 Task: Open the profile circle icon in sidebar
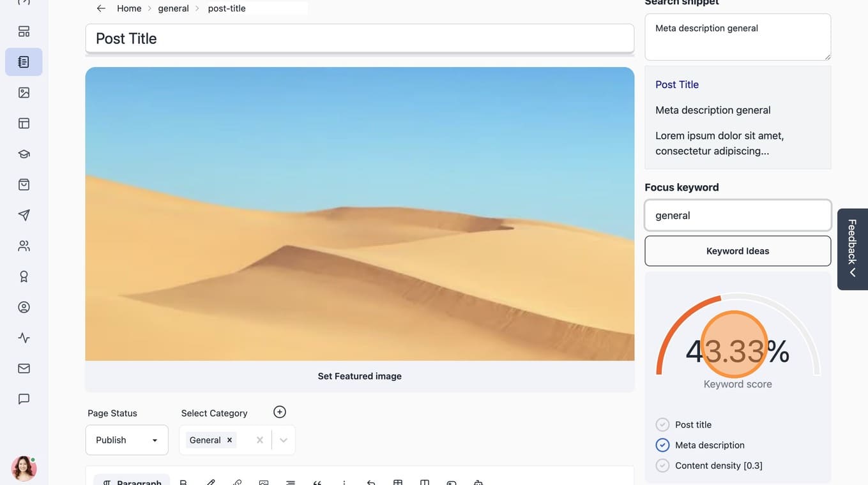pyautogui.click(x=24, y=307)
